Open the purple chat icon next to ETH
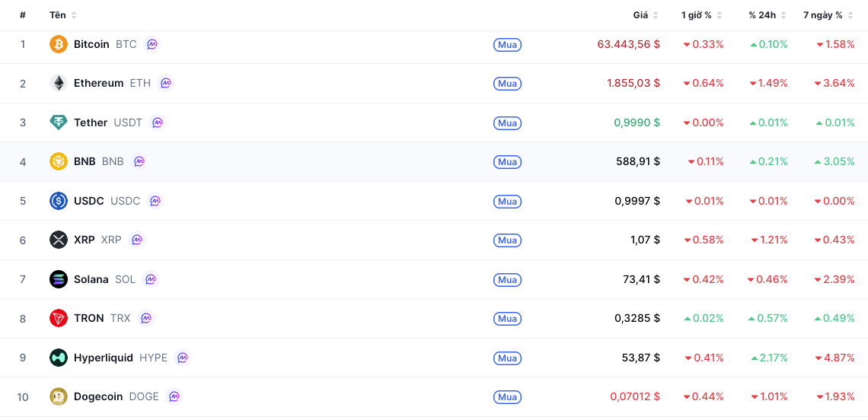The height and width of the screenshot is (420, 868). (165, 83)
